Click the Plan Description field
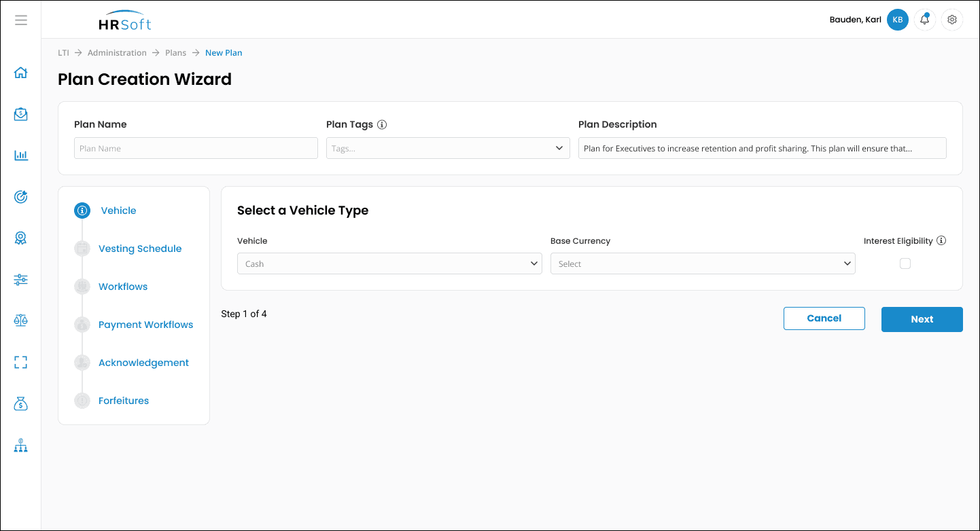 click(763, 148)
